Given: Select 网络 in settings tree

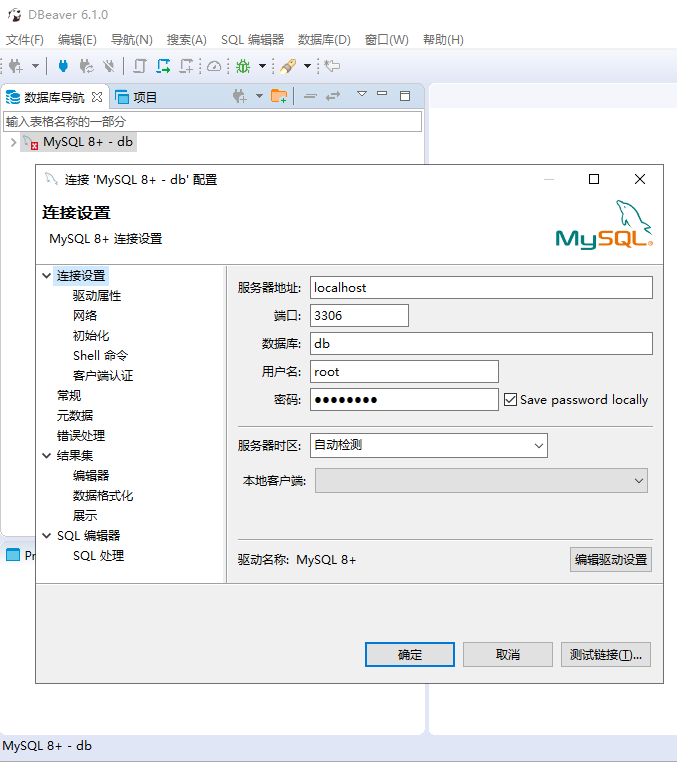Looking at the screenshot, I should 85,315.
